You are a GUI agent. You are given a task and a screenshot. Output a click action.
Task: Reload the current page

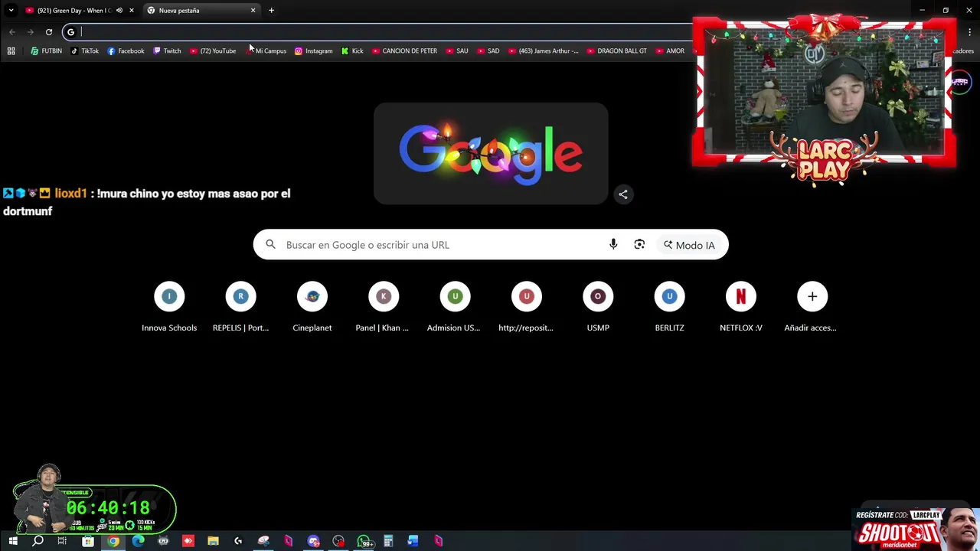pyautogui.click(x=49, y=32)
